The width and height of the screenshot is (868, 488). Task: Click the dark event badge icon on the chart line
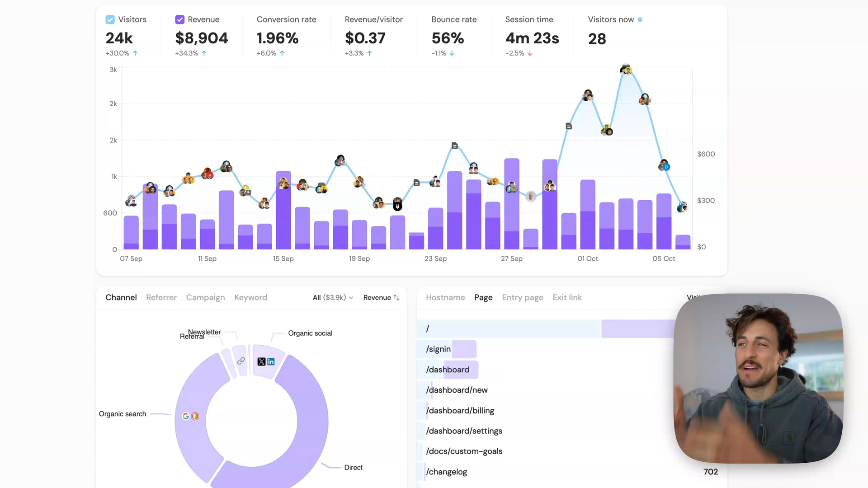point(454,145)
